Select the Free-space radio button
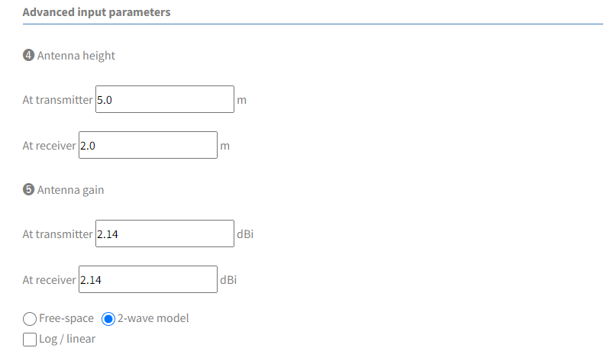This screenshot has width=610, height=364. tap(30, 319)
